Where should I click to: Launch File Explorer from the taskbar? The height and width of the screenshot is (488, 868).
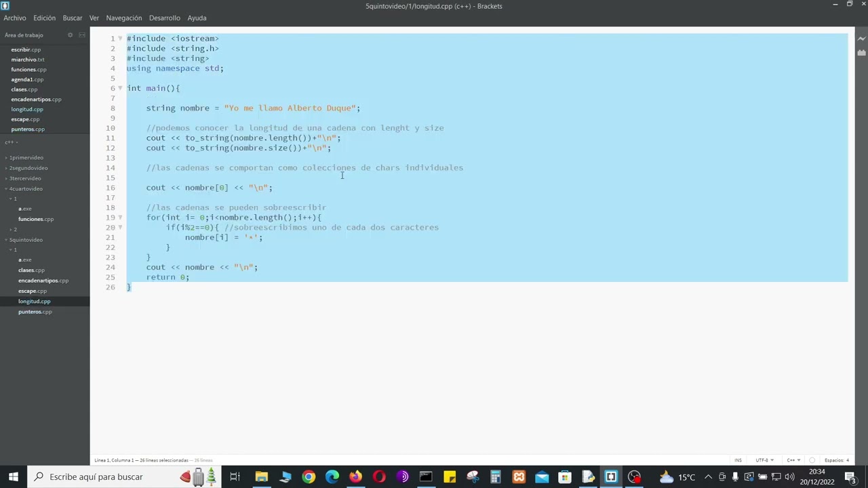(262, 476)
